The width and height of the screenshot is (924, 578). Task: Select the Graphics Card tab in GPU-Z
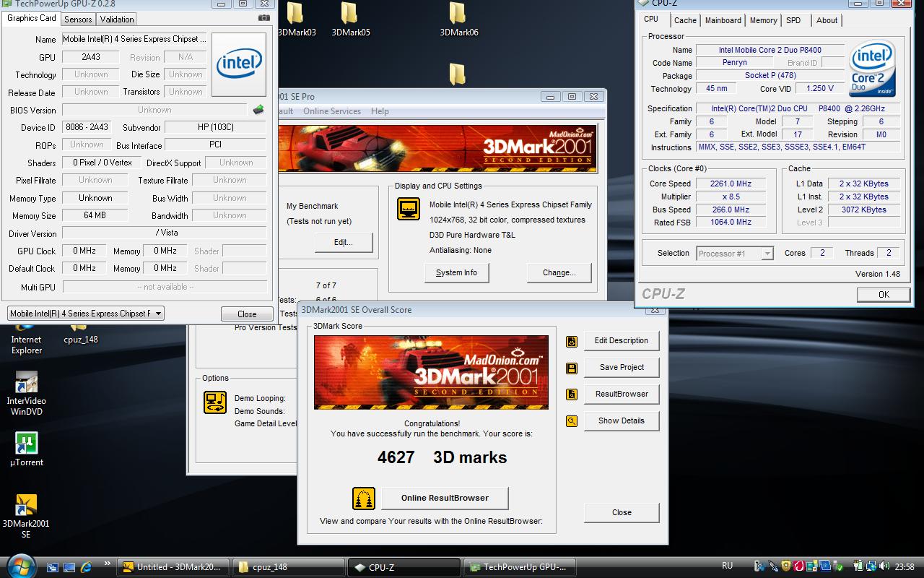point(32,18)
